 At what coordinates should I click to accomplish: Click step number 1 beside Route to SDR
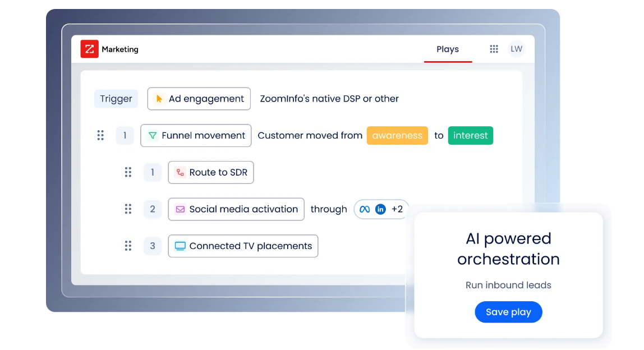tap(153, 172)
